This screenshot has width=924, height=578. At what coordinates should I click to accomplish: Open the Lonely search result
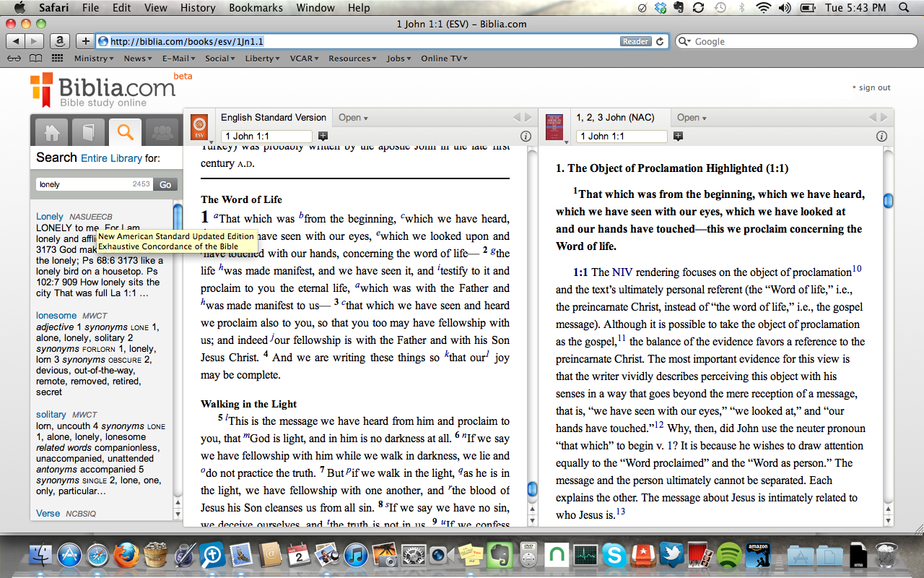coord(50,216)
